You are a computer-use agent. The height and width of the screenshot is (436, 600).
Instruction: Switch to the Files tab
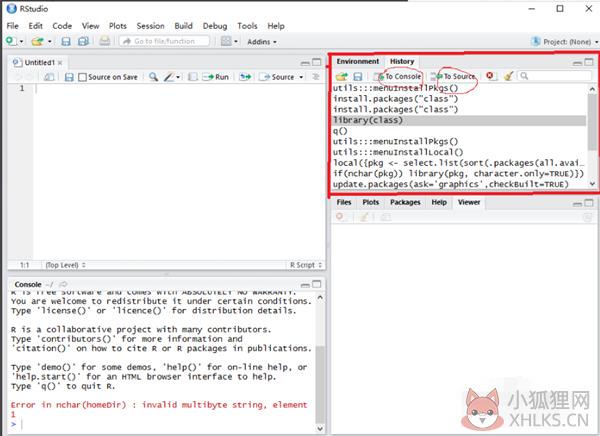coord(344,202)
